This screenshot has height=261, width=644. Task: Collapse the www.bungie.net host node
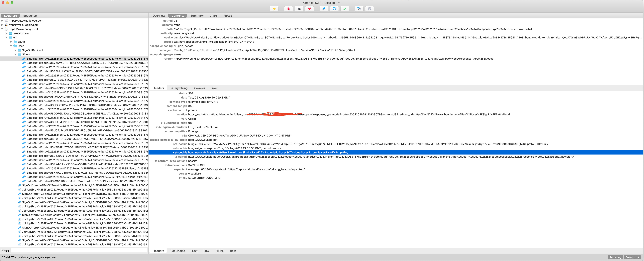pyautogui.click(x=2, y=29)
